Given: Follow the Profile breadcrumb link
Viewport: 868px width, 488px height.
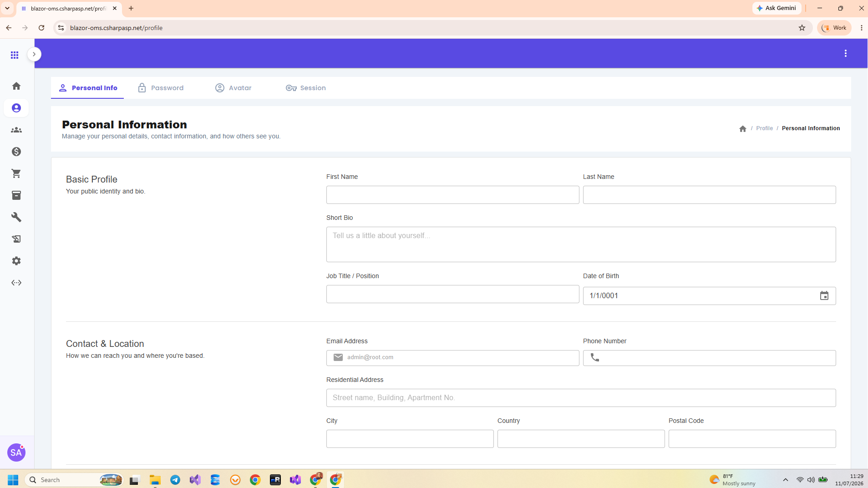Looking at the screenshot, I should click(x=764, y=128).
